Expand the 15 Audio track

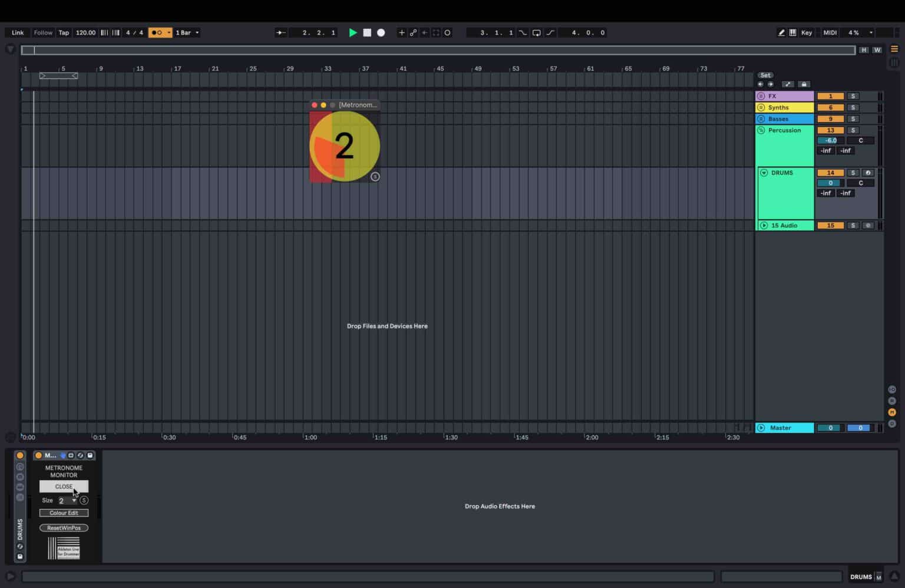pos(764,225)
